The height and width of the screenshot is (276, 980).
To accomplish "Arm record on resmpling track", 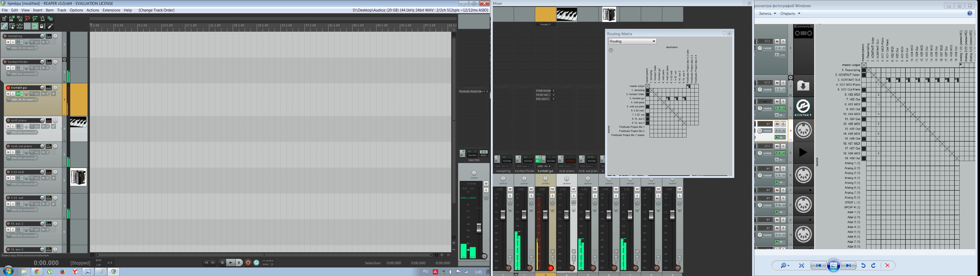I will (5, 36).
